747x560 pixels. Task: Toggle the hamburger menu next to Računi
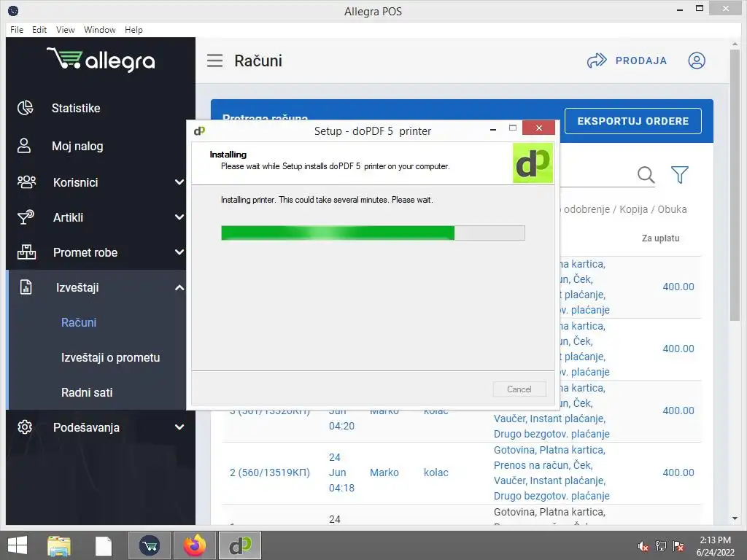coord(215,61)
